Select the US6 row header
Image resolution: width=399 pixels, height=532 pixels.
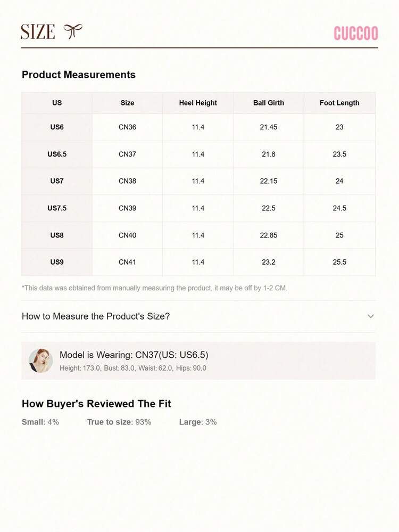(x=57, y=127)
